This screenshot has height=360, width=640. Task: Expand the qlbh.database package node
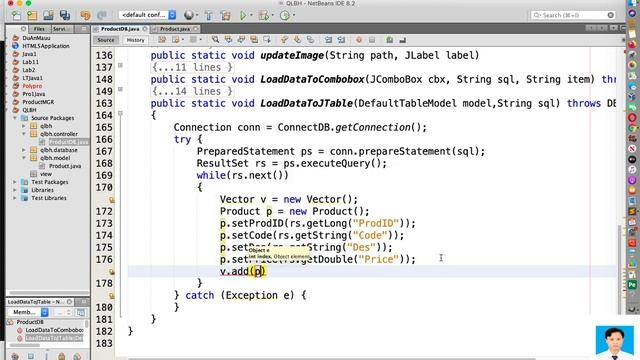(x=24, y=150)
